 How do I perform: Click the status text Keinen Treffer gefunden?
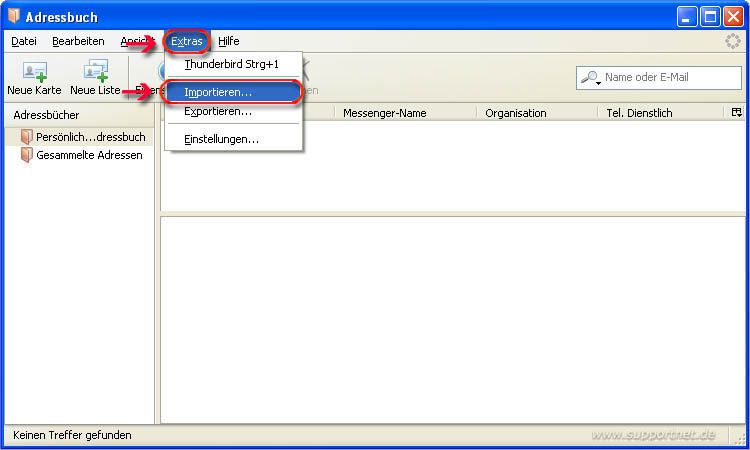[x=72, y=435]
